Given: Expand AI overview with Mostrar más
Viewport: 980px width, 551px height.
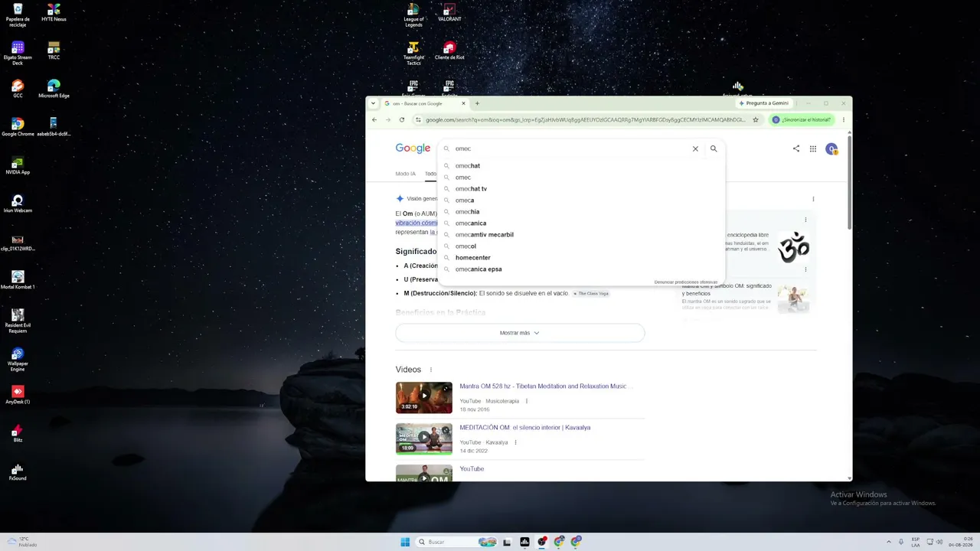Looking at the screenshot, I should pos(520,333).
